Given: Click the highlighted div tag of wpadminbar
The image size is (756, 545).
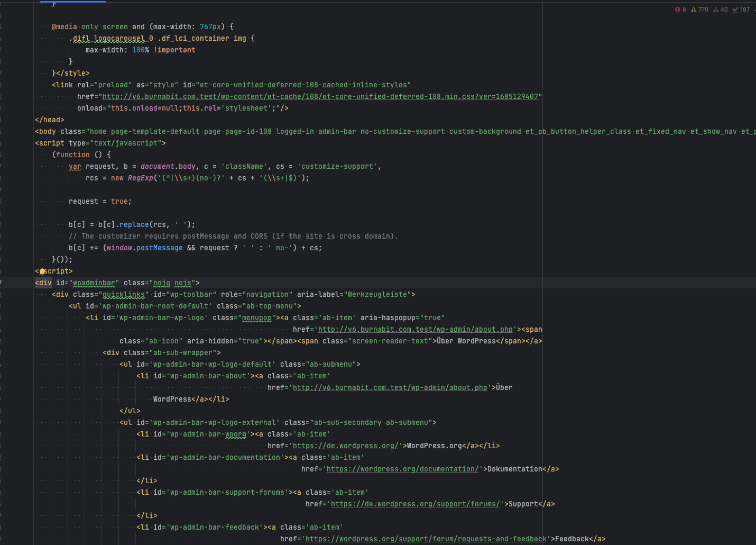Looking at the screenshot, I should 43,283.
